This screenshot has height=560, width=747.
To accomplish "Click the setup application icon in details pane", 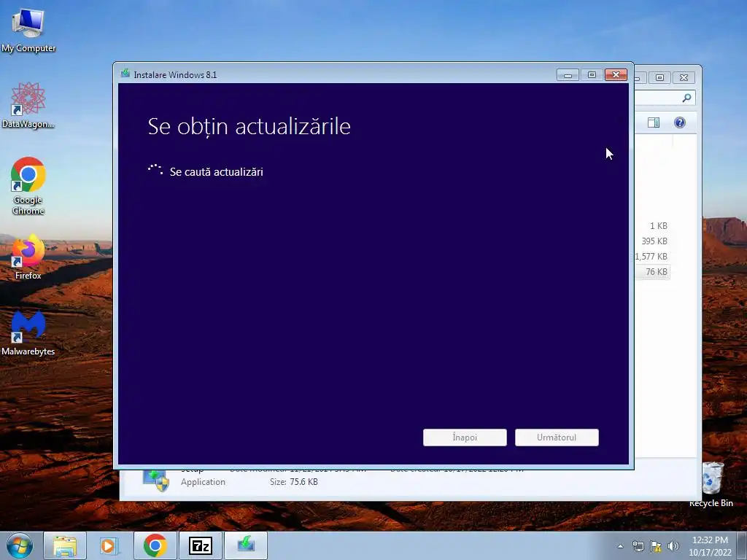I will [x=156, y=480].
